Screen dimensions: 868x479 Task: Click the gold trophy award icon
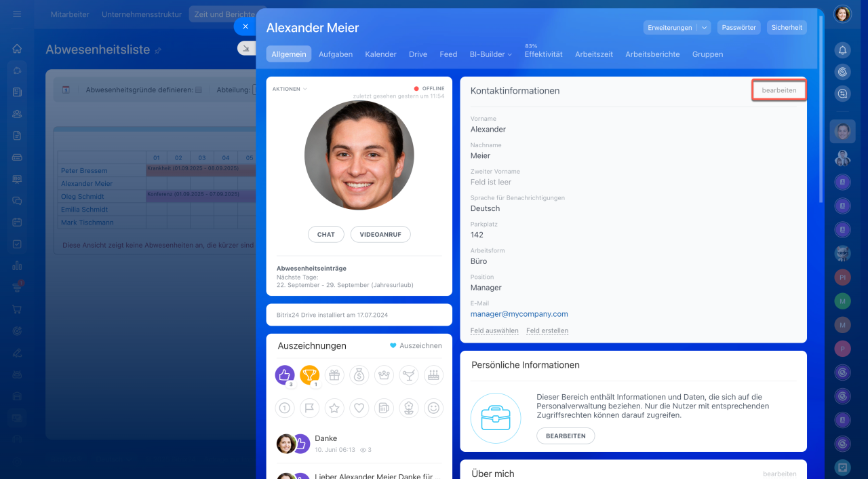tap(309, 375)
